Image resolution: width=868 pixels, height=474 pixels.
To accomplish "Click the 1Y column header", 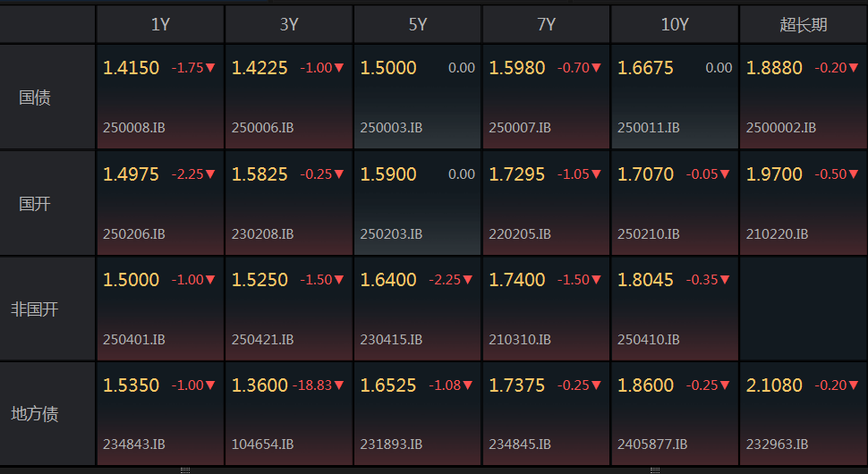I will click(x=160, y=24).
